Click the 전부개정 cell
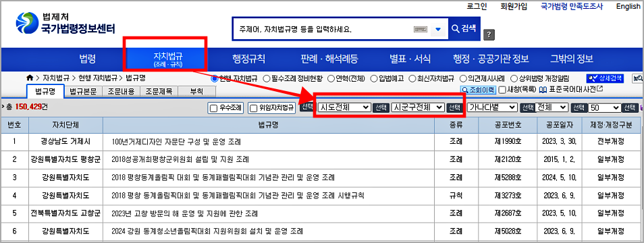This screenshot has height=243, width=644. pyautogui.click(x=610, y=142)
